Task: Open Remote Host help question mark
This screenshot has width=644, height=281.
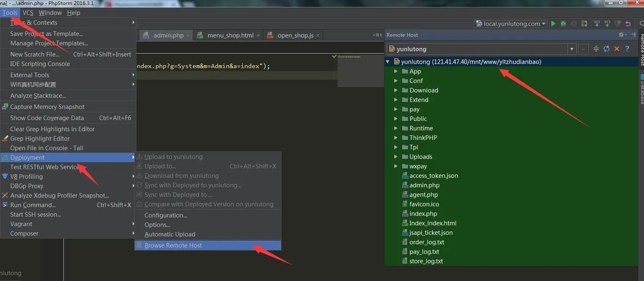Action: [627, 49]
